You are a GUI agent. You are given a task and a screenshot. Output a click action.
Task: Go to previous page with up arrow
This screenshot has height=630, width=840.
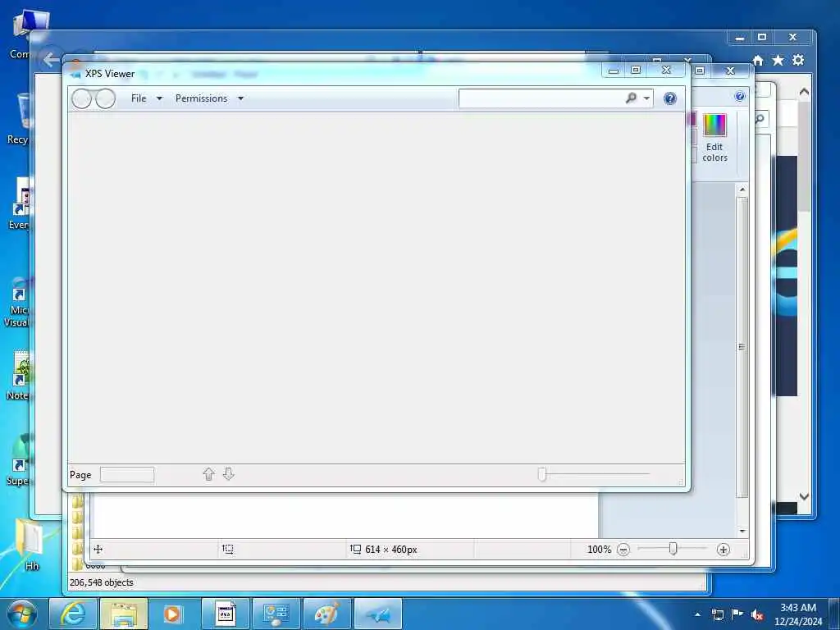tap(209, 474)
